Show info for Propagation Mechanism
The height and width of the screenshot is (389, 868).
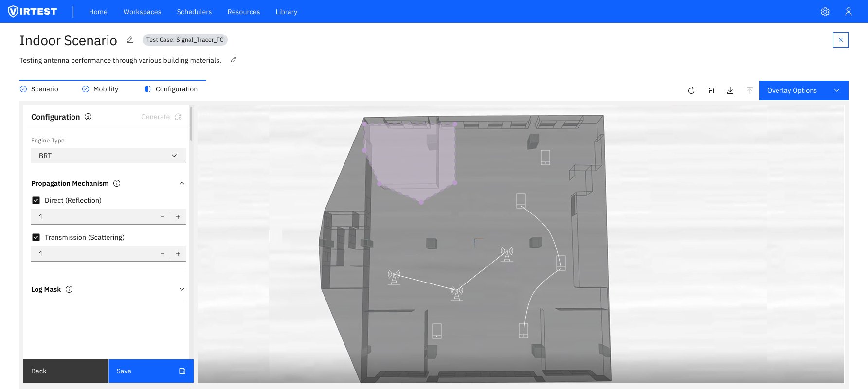(117, 183)
